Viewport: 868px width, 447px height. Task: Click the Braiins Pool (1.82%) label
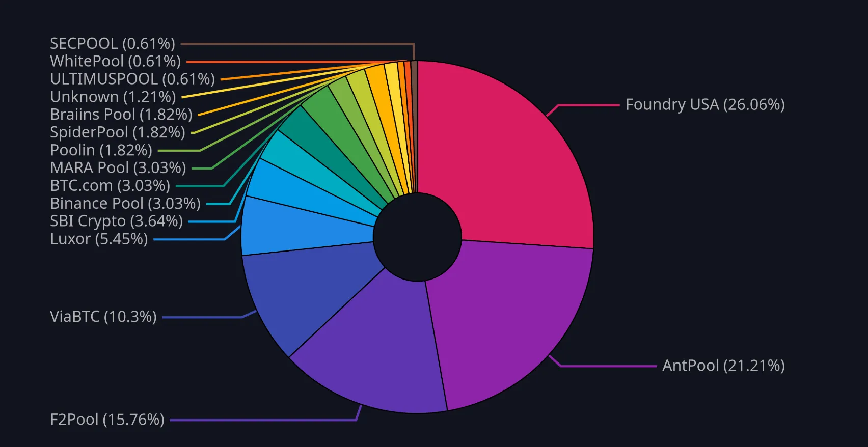pyautogui.click(x=121, y=115)
